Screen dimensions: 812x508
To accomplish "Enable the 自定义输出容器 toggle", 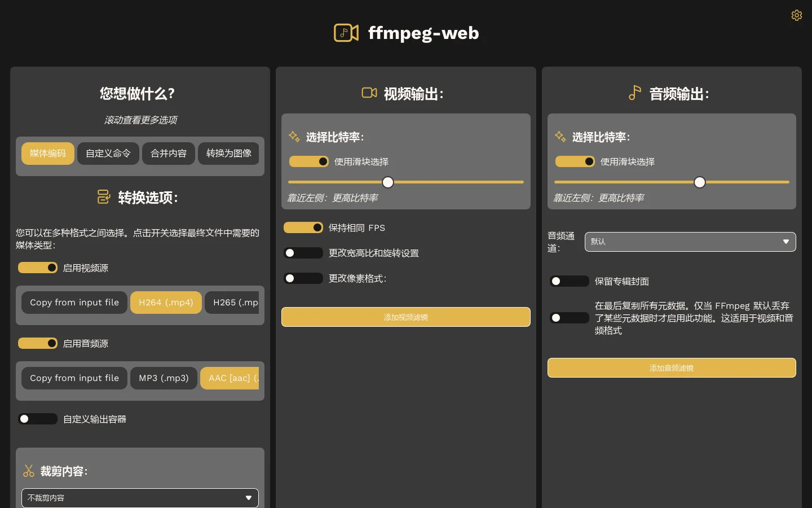I will [38, 419].
